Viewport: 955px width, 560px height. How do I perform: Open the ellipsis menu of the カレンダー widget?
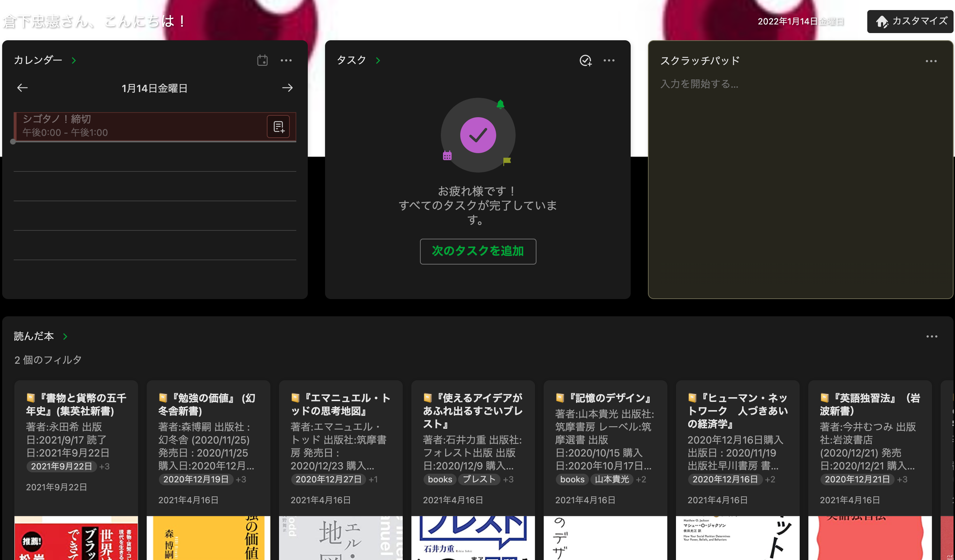tap(286, 60)
